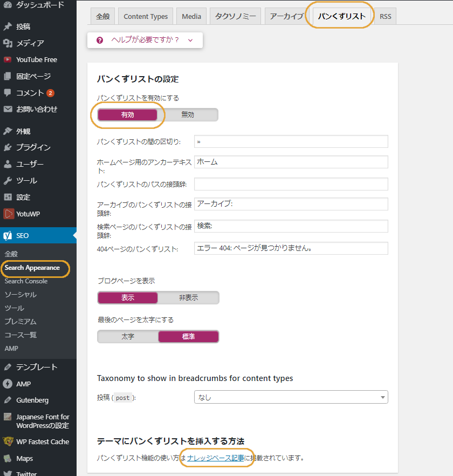The image size is (453, 476).
Task: Switch to the Content Types tab
Action: (146, 17)
